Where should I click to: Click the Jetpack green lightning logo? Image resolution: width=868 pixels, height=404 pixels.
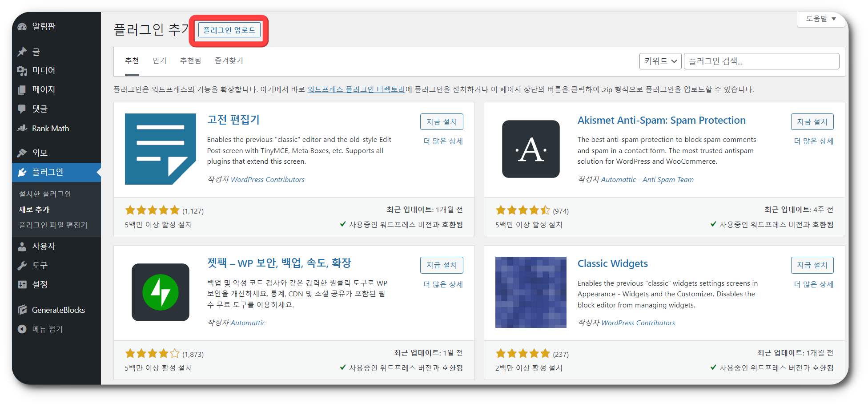161,292
